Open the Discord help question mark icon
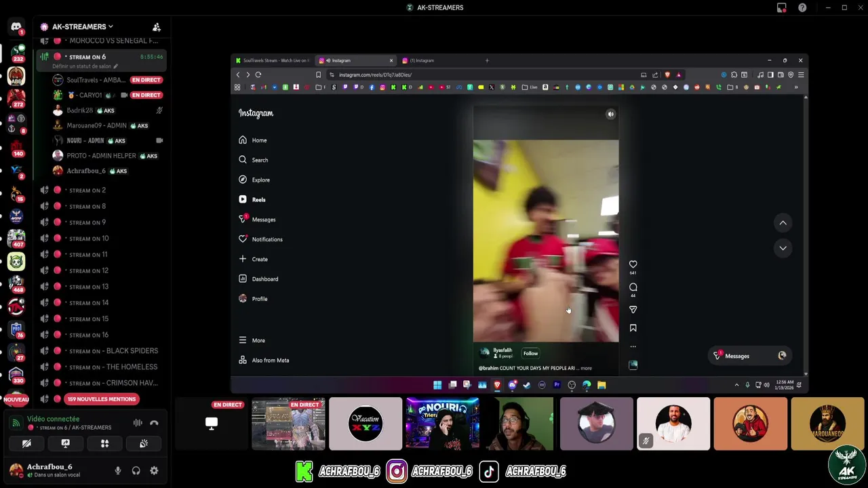This screenshot has width=868, height=488. (802, 7)
